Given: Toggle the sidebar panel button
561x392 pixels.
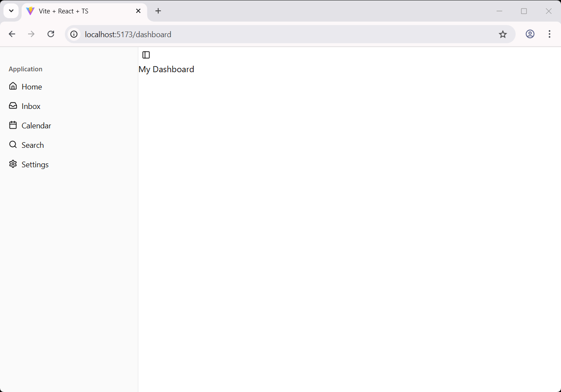Looking at the screenshot, I should click(x=146, y=55).
